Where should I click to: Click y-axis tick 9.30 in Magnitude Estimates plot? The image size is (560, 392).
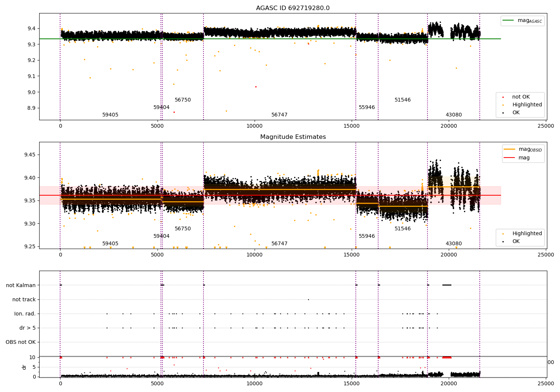pos(29,224)
